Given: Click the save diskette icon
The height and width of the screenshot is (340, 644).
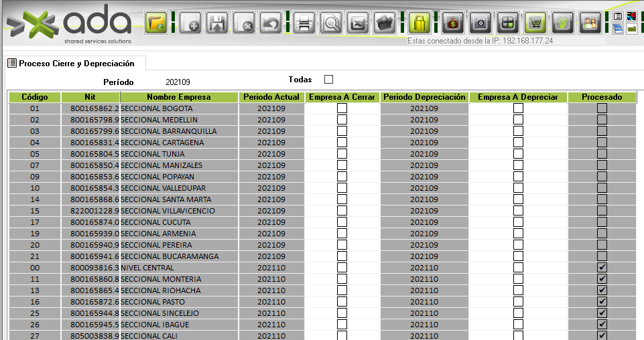Looking at the screenshot, I should pos(217,23).
